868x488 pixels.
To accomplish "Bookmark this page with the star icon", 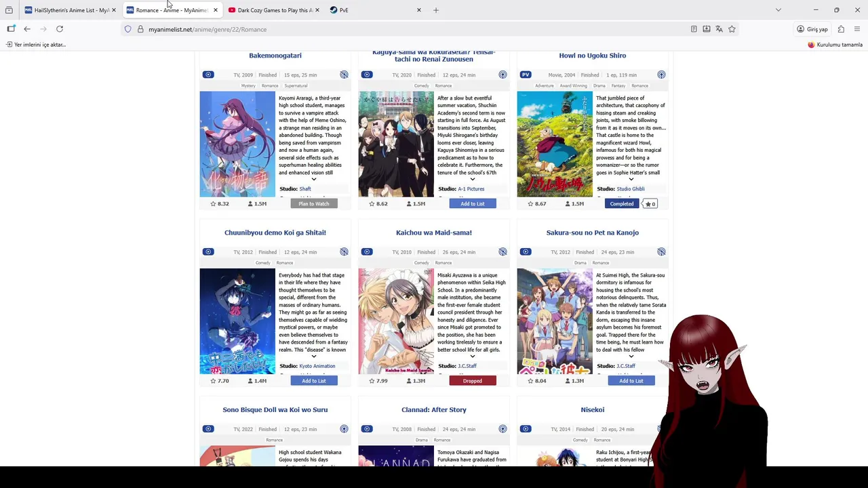I will [732, 29].
